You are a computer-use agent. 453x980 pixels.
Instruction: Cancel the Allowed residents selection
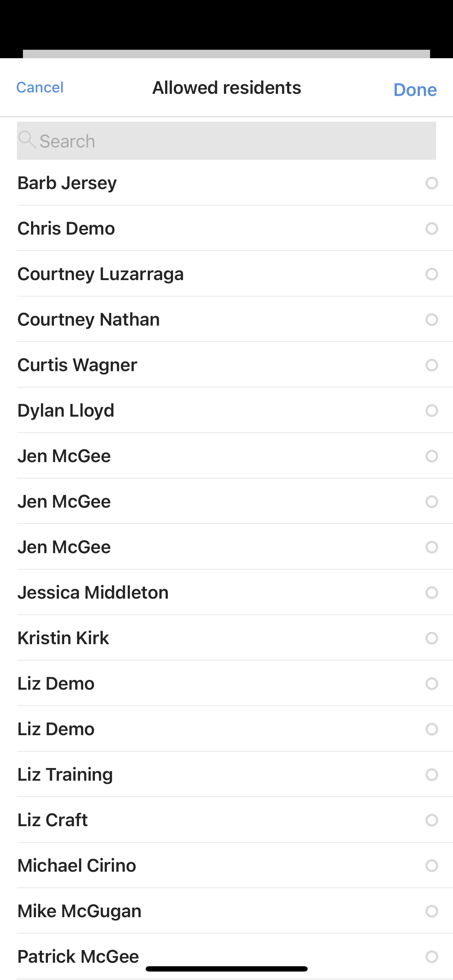pyautogui.click(x=40, y=87)
